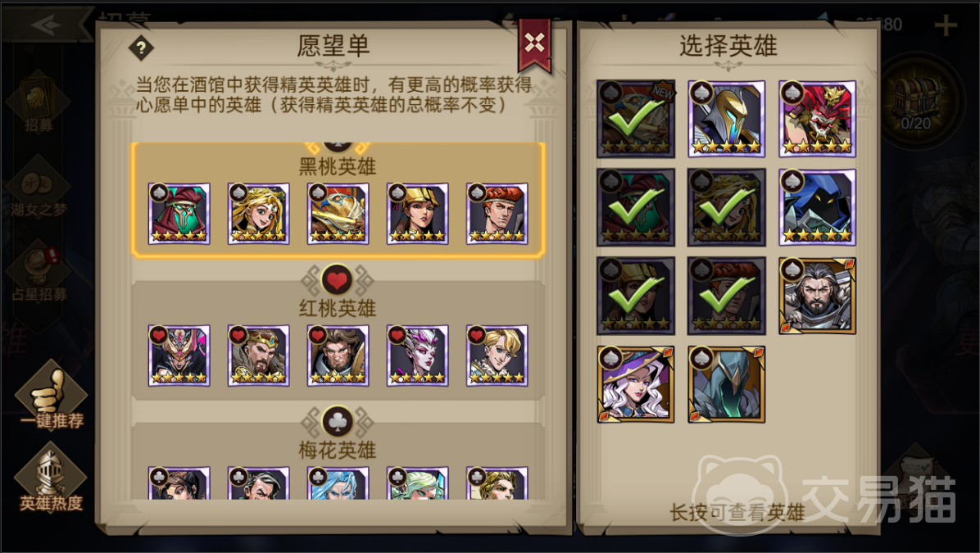The width and height of the screenshot is (980, 553).
Task: Select the 黑桃英雄 spade section header
Action: tap(338, 166)
